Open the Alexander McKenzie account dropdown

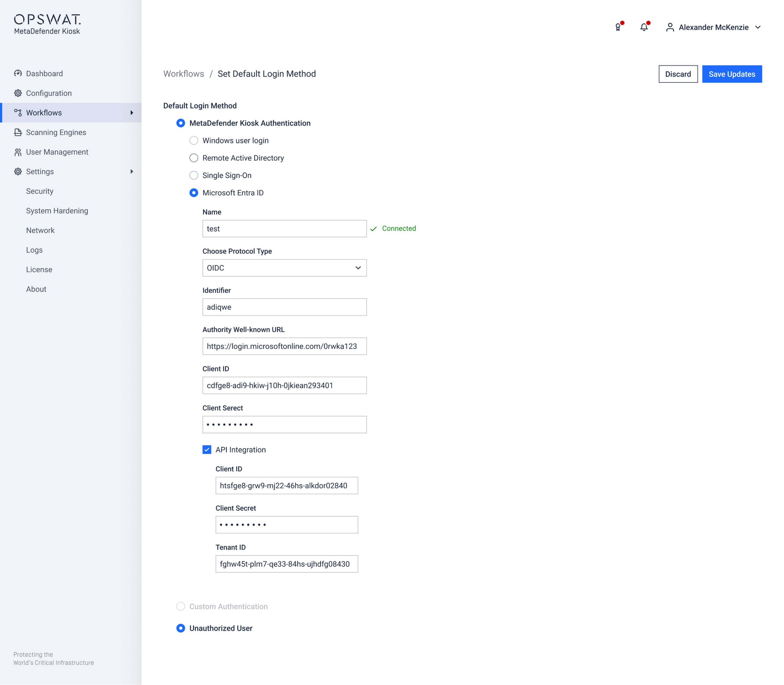[759, 27]
